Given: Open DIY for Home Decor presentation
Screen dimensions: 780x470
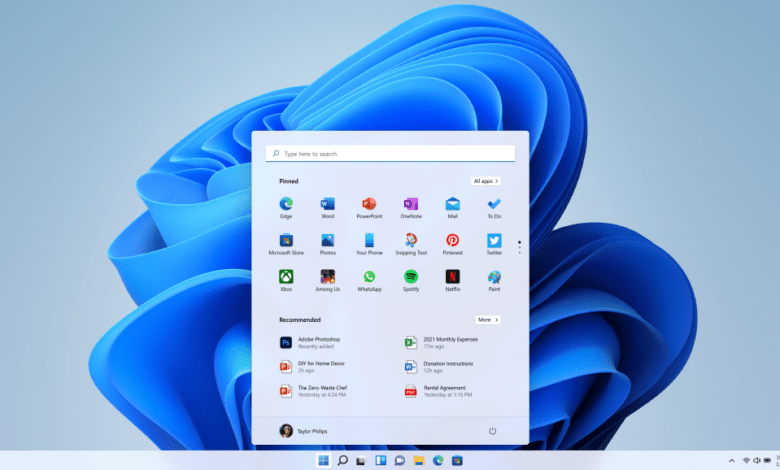Looking at the screenshot, I should click(312, 367).
